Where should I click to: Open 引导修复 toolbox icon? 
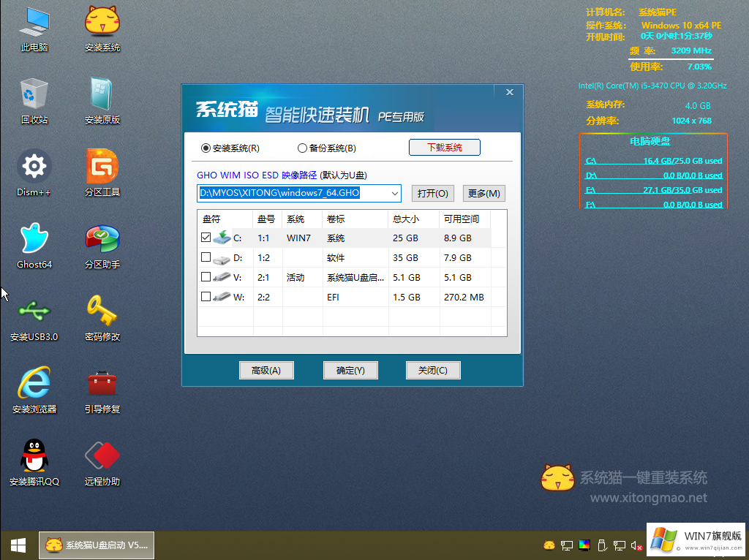pyautogui.click(x=102, y=390)
